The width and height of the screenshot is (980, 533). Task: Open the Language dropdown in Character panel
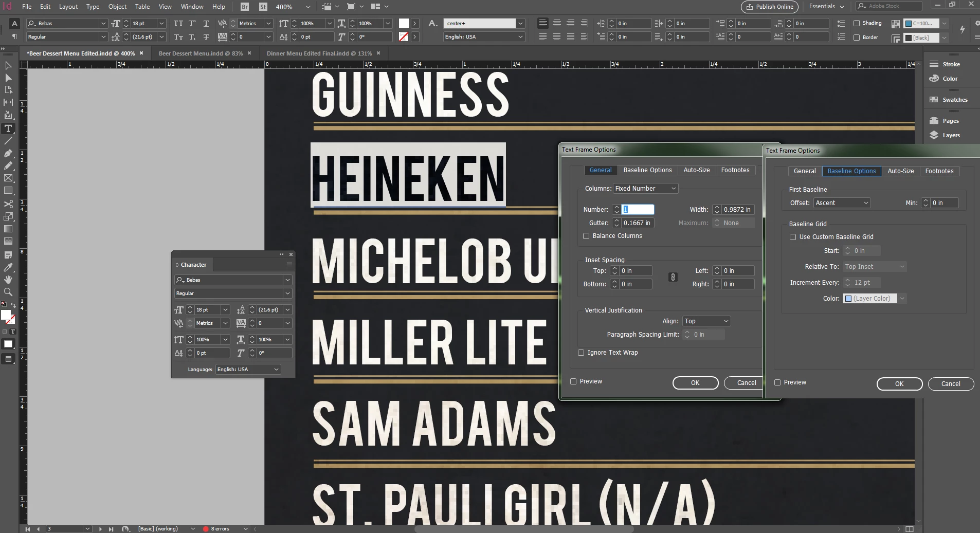click(x=248, y=370)
